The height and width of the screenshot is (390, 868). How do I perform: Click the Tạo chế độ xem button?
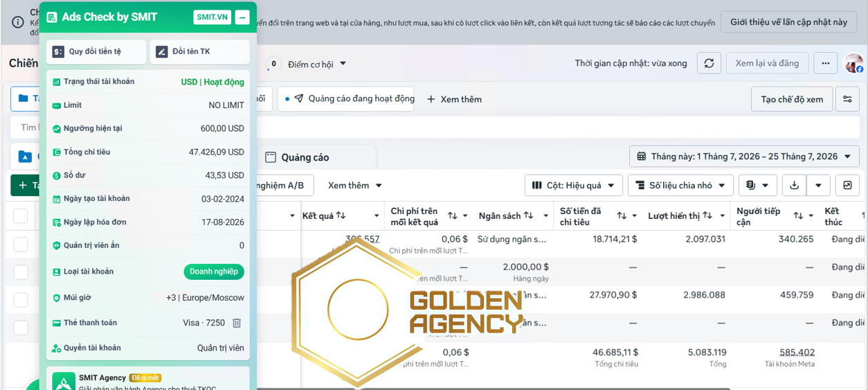(x=792, y=99)
